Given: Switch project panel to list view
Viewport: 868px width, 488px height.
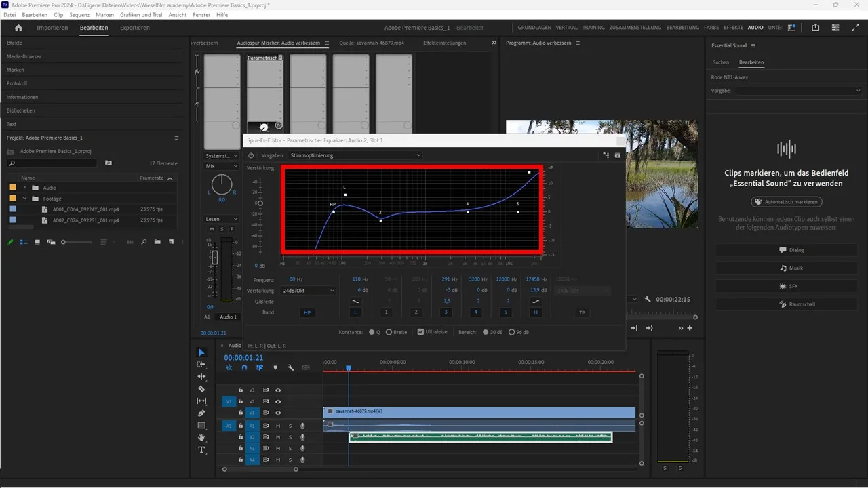Looking at the screenshot, I should coord(24,242).
